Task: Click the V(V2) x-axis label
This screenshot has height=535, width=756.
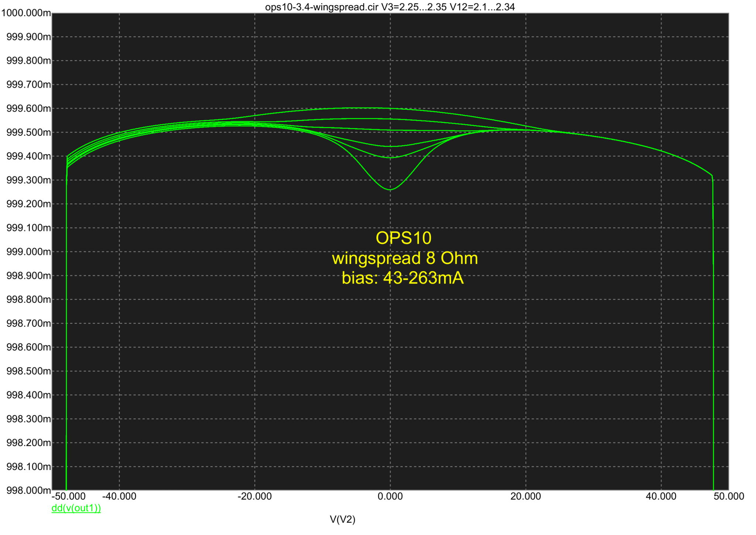Action: [x=343, y=519]
